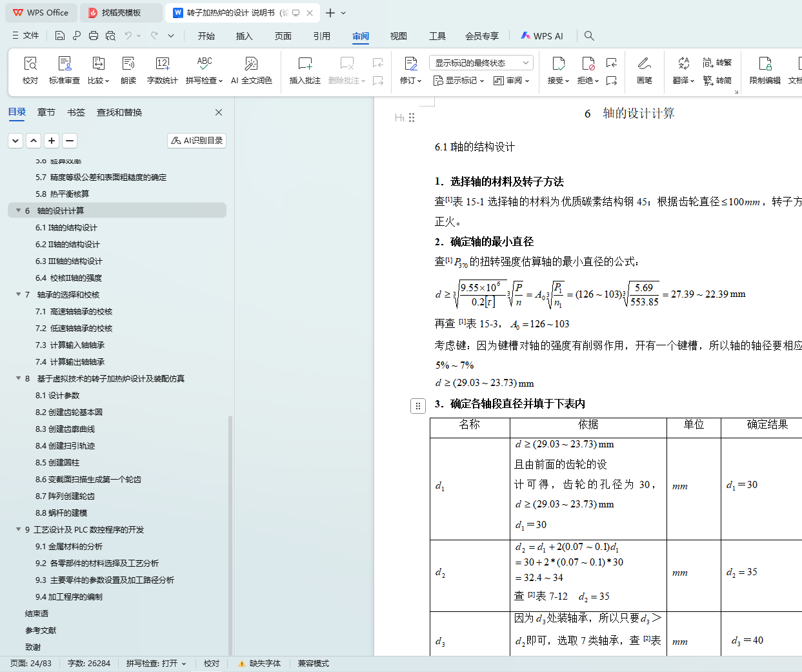Image resolution: width=802 pixels, height=672 pixels.
Task: Open 字数统计 word count
Action: coord(163,70)
